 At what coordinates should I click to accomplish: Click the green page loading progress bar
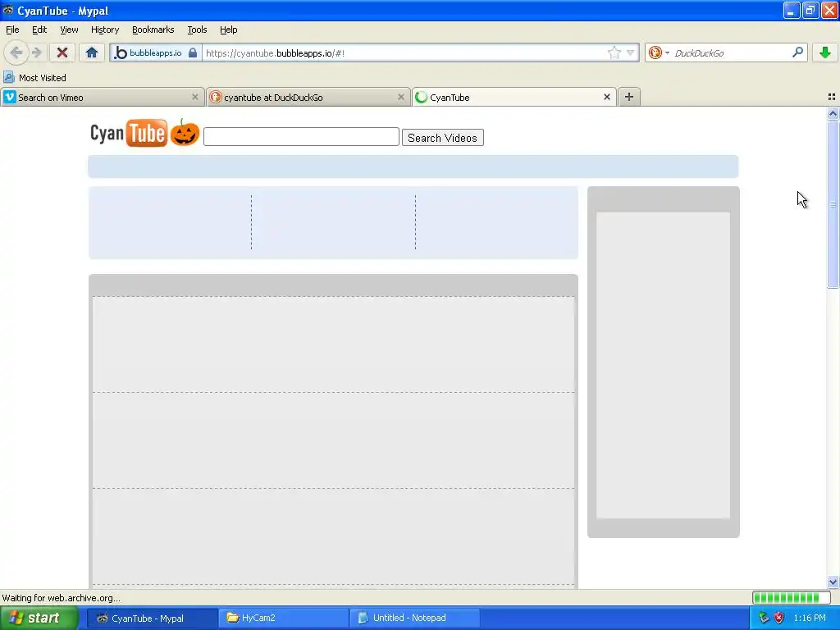tap(791, 597)
